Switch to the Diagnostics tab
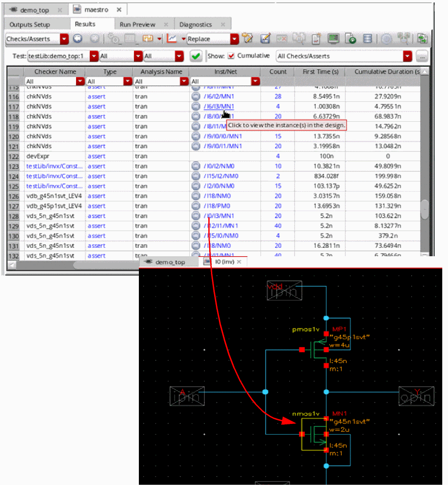 coord(195,25)
